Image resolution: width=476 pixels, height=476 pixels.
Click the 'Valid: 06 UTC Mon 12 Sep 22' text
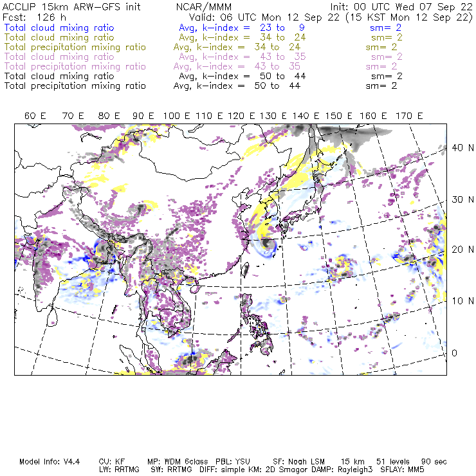point(264,17)
